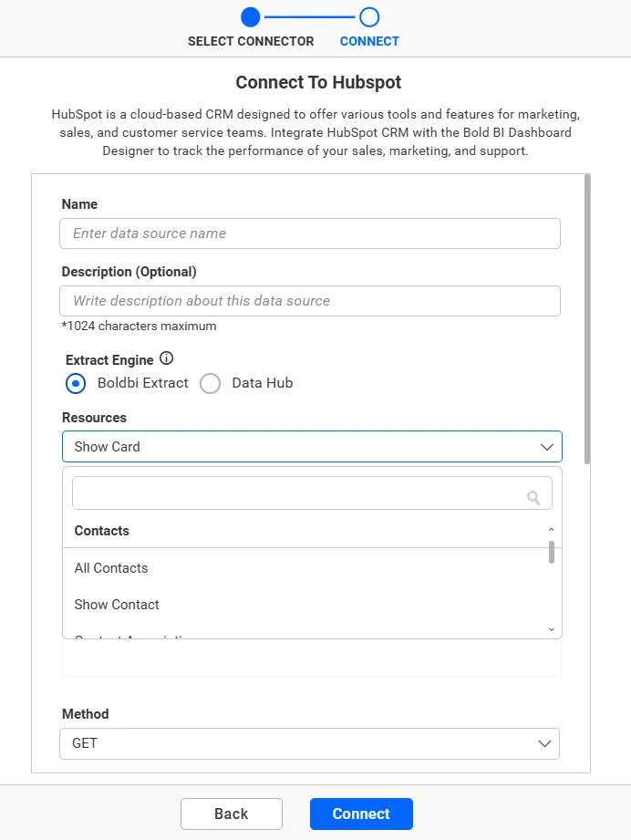The image size is (631, 840).
Task: Choose Show Contact in the resources list
Action: pos(117,605)
